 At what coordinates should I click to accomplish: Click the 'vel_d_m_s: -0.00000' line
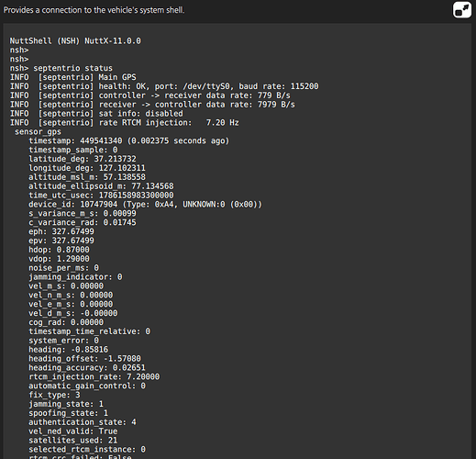tap(73, 313)
